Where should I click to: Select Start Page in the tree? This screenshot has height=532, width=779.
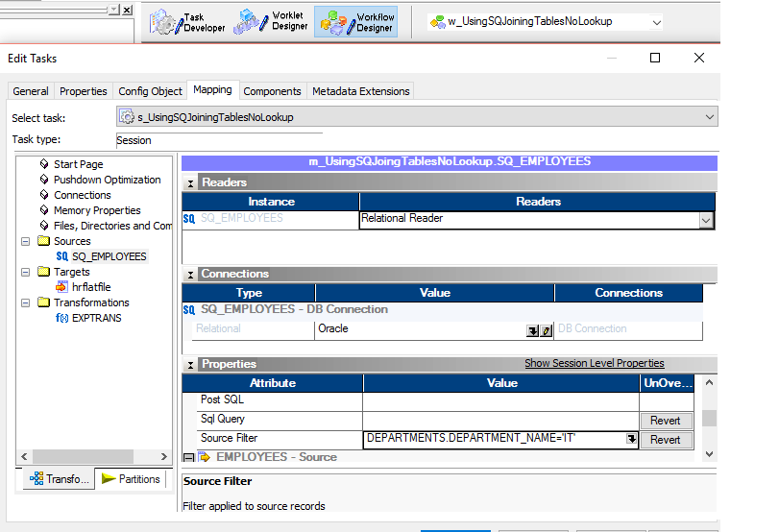tap(79, 164)
